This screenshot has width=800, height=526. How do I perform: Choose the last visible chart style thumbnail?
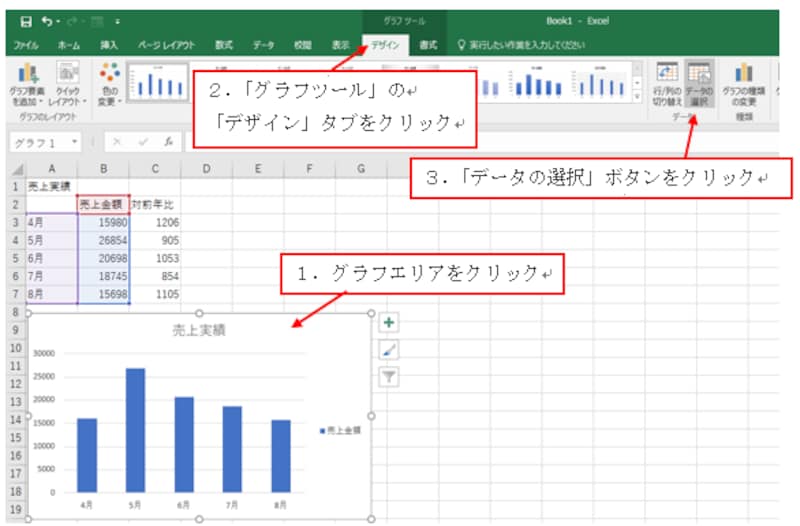[x=601, y=82]
